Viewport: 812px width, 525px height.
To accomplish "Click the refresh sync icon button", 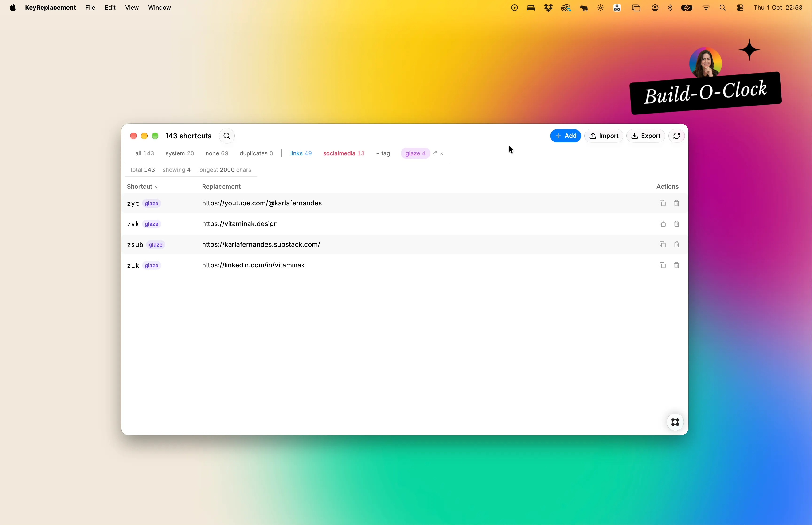I will [676, 136].
